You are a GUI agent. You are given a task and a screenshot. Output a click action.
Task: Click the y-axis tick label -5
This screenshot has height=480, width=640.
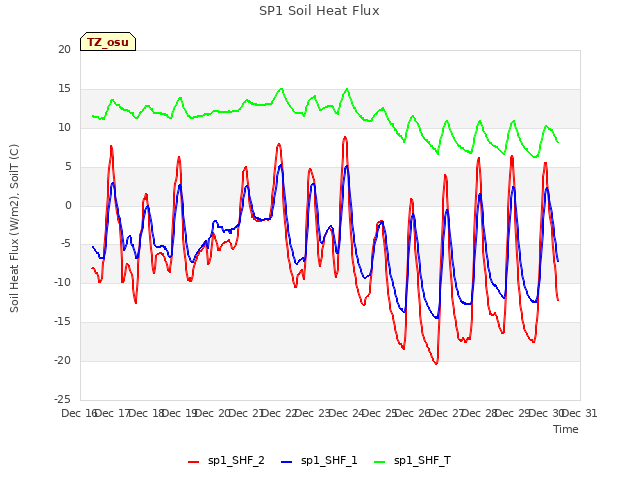click(65, 244)
